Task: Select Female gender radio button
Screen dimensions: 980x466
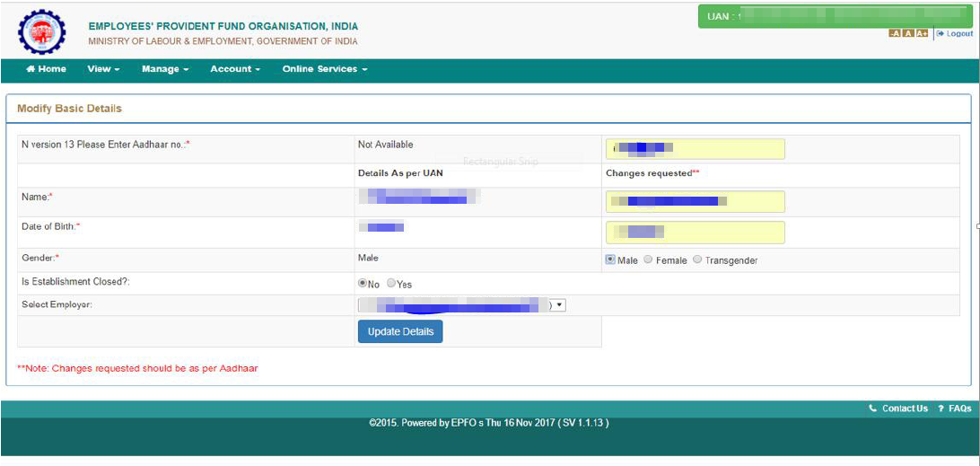Action: tap(648, 259)
